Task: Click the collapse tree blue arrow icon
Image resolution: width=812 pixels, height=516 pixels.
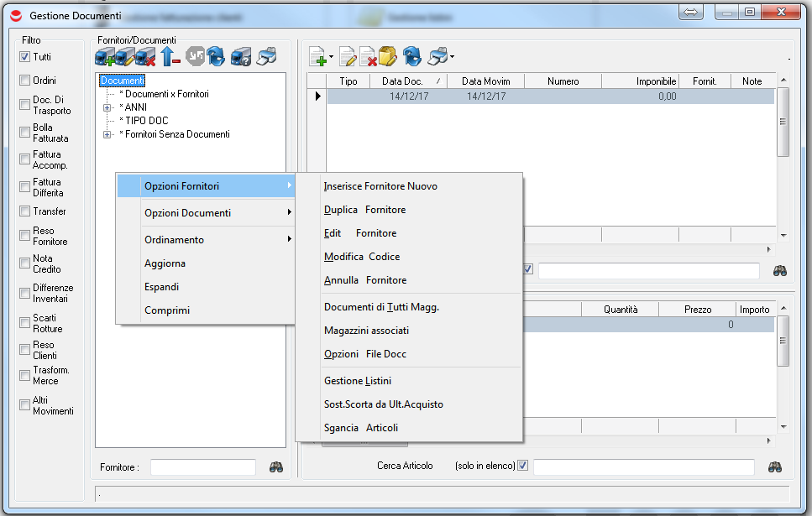Action: point(170,57)
